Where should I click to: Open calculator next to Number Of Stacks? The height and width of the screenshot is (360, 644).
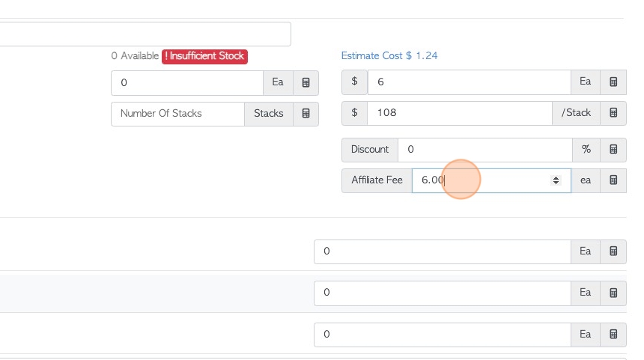click(306, 113)
